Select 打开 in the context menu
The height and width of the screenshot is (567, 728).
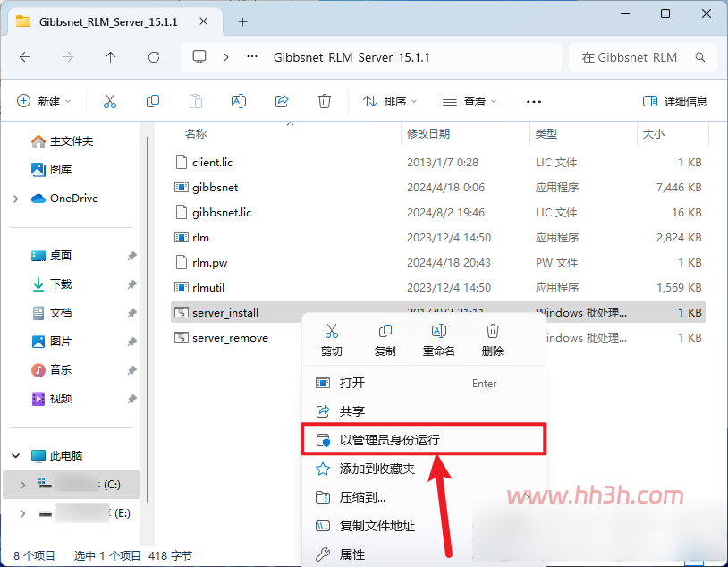[423, 383]
